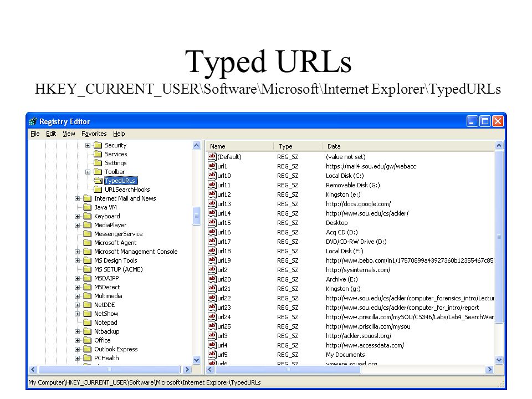Click the values pane scroll down arrow
532x399 pixels.
coord(499,360)
